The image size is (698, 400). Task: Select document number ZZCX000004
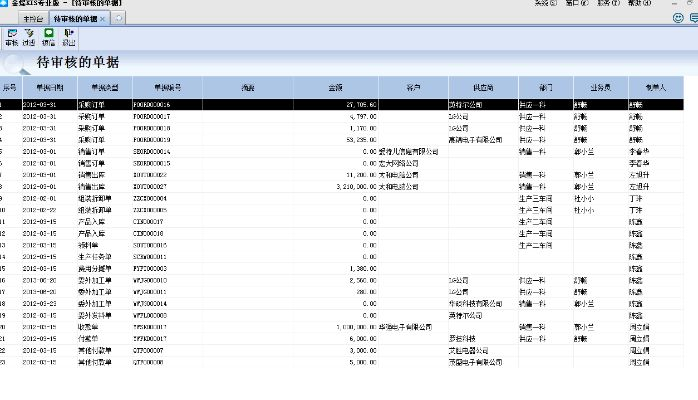click(150, 198)
